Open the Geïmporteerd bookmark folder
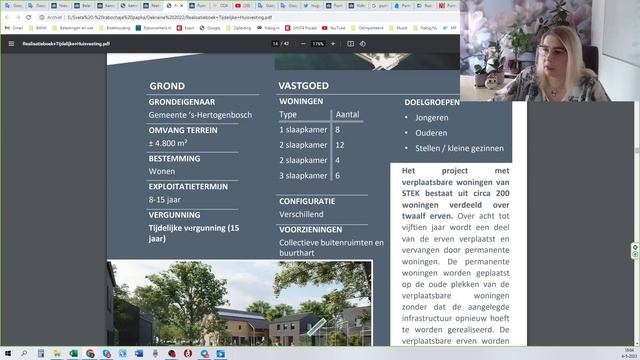640x360 pixels. [367, 28]
